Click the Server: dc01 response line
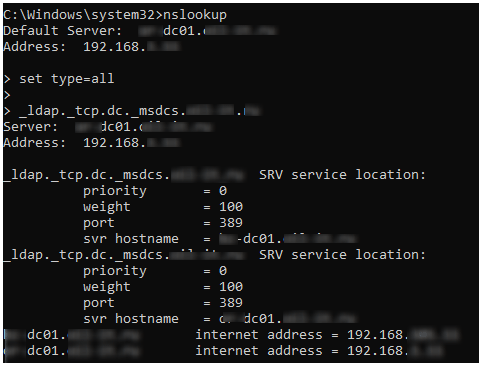This screenshot has height=372, width=494. pyautogui.click(x=107, y=127)
